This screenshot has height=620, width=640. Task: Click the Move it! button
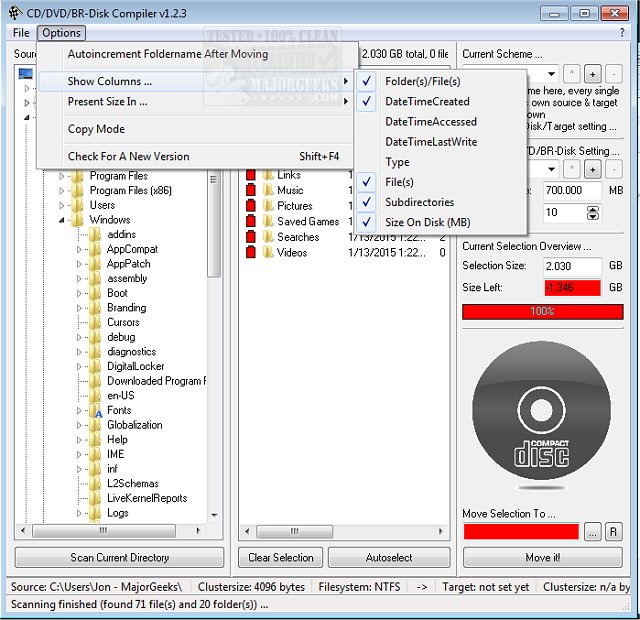[x=542, y=558]
